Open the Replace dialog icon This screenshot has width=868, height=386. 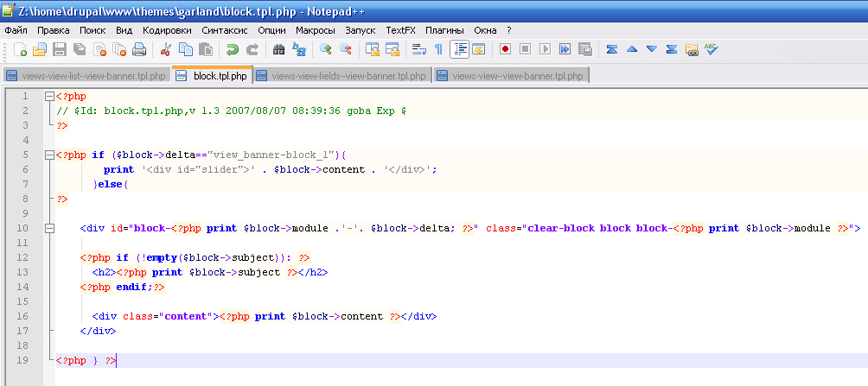[x=299, y=50]
